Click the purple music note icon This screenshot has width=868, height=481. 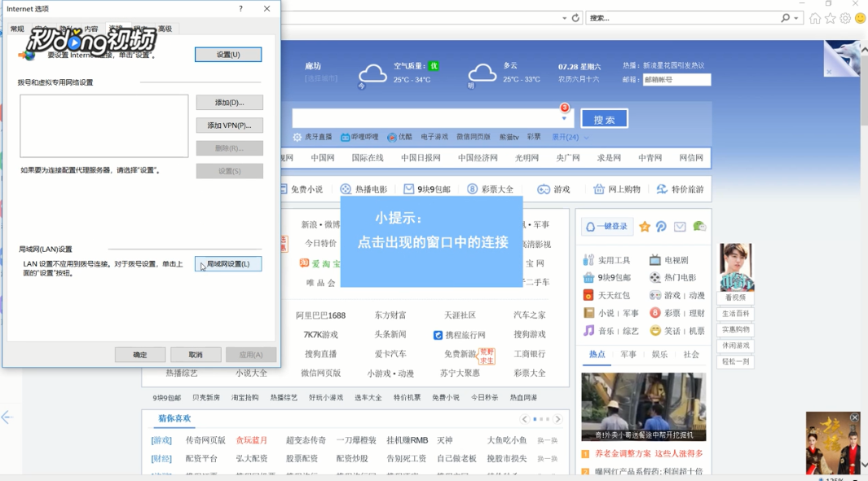[x=588, y=330]
